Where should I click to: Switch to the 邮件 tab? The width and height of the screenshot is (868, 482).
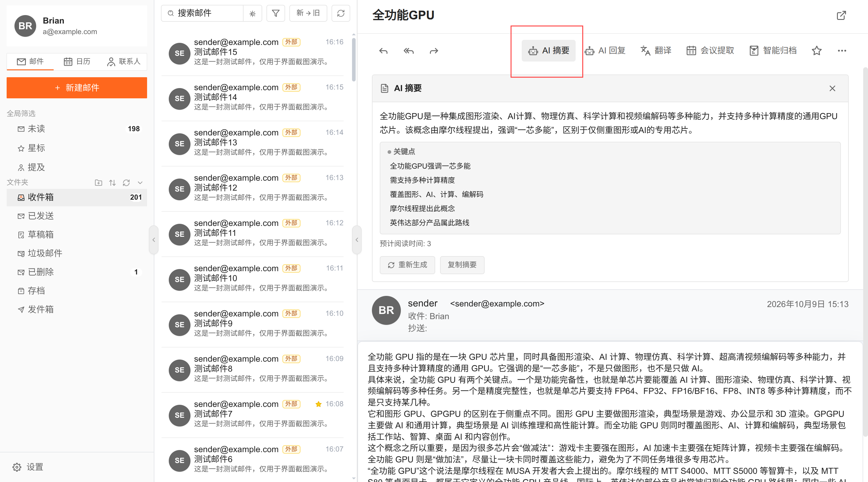pos(30,62)
